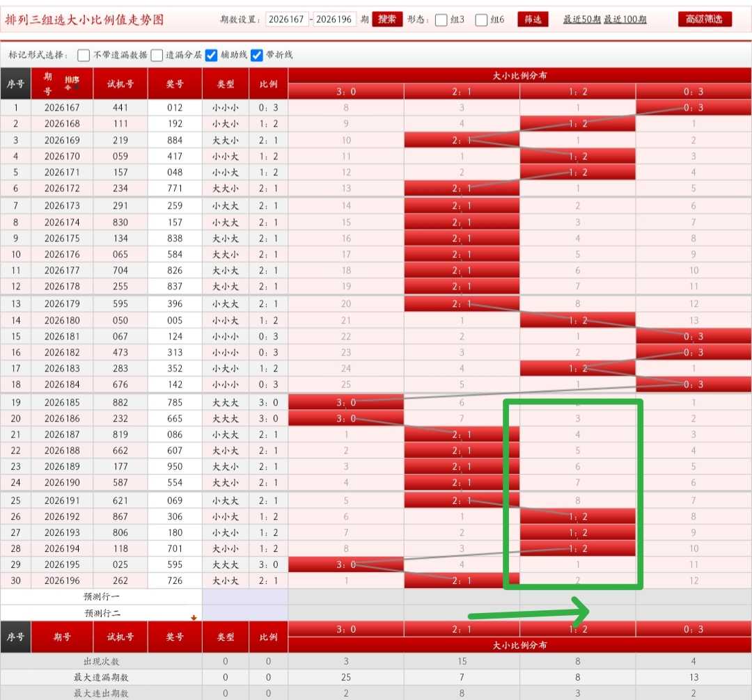Click the red 搜索 button
The height and width of the screenshot is (700, 752).
387,19
